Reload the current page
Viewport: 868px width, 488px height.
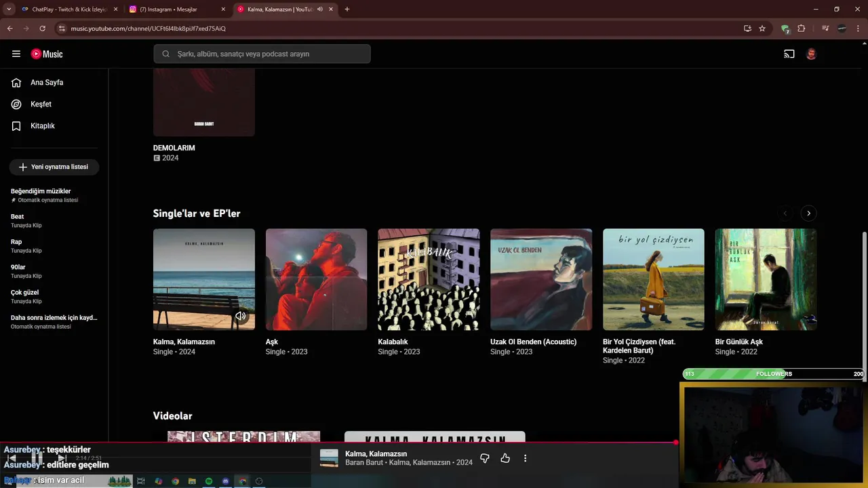click(43, 28)
